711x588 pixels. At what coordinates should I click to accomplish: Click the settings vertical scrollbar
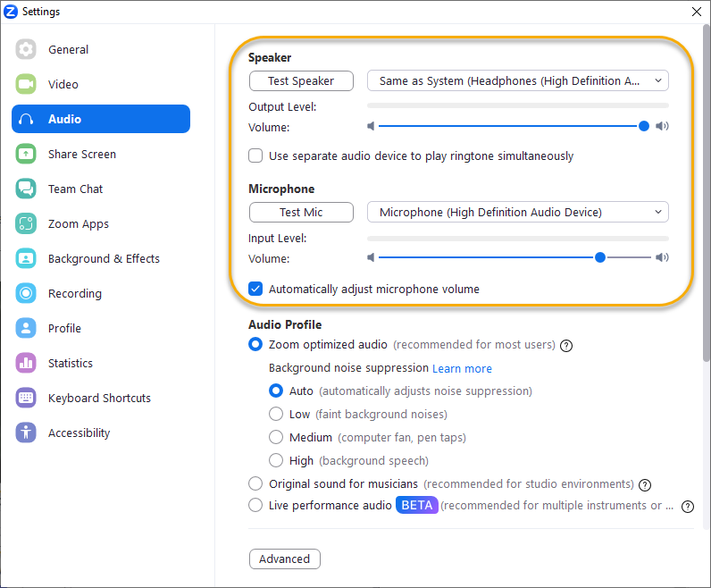707,193
